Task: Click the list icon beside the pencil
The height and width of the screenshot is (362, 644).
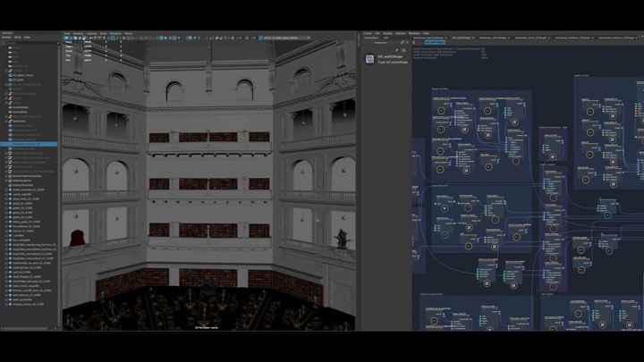Action: point(403,50)
